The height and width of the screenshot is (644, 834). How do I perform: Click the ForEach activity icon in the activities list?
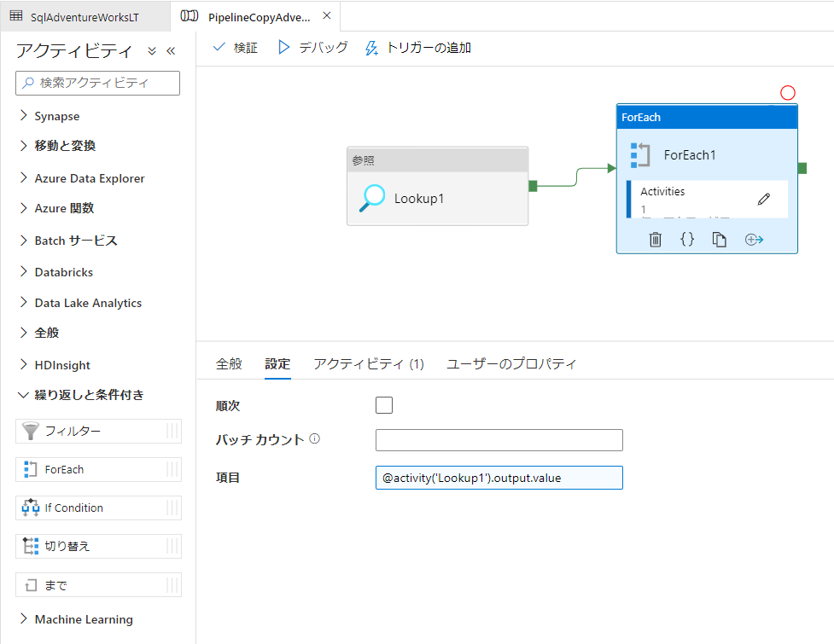31,469
